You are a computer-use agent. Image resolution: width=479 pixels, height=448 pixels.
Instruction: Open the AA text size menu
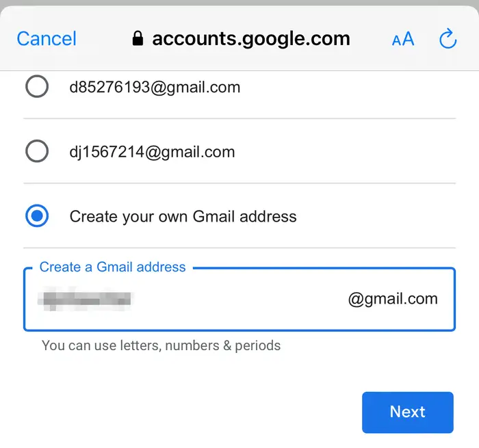(x=403, y=39)
